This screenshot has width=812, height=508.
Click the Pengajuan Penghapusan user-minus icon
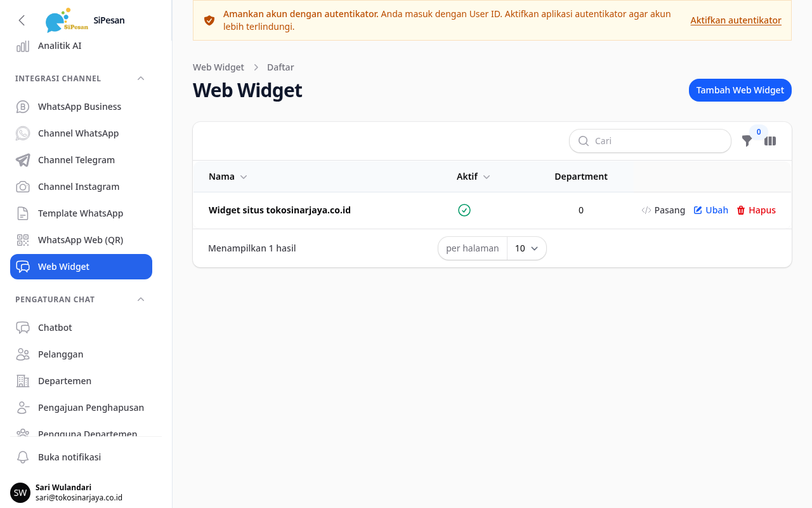point(23,408)
